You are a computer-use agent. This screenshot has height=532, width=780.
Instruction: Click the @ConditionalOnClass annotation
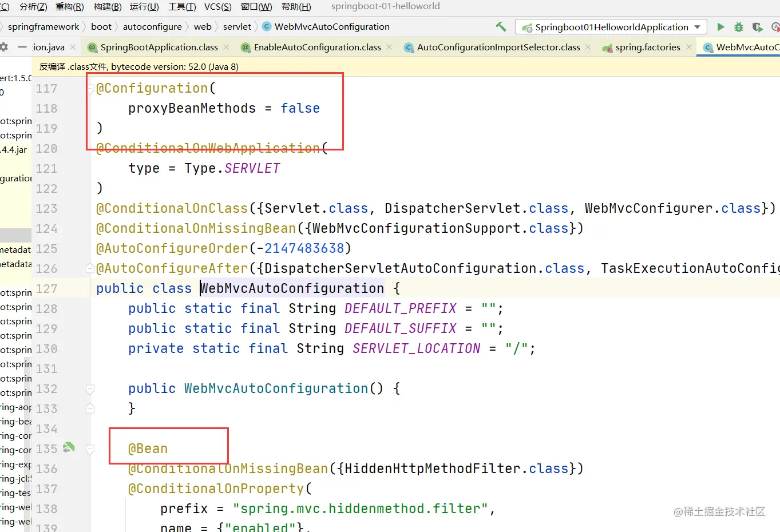pos(172,208)
